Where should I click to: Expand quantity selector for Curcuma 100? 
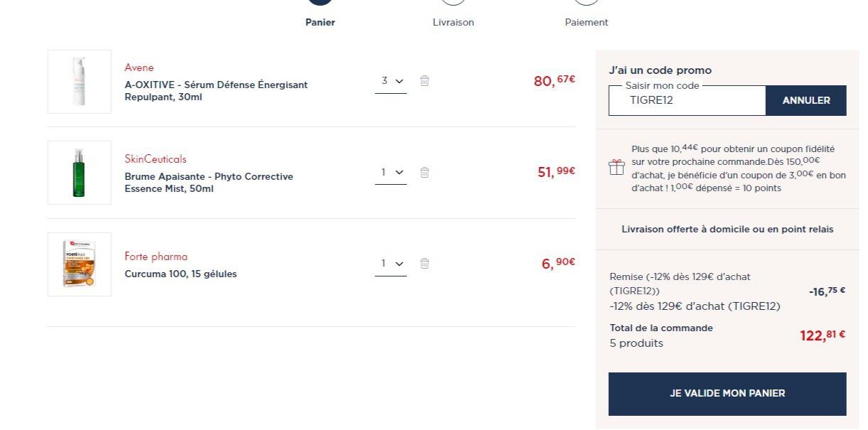point(391,264)
